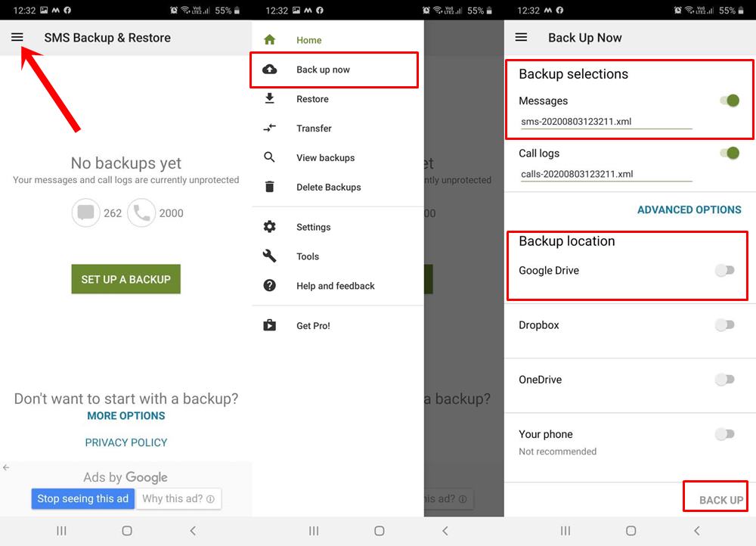This screenshot has height=546, width=756.
Task: Select Restore menu item
Action: coord(337,99)
